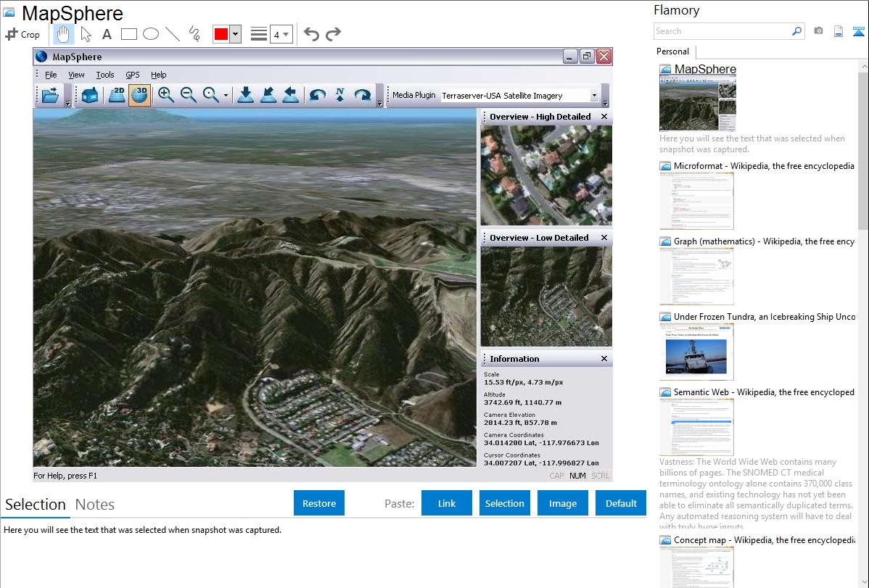Toggle 3D globe view mode
This screenshot has width=869, height=588.
click(x=140, y=95)
